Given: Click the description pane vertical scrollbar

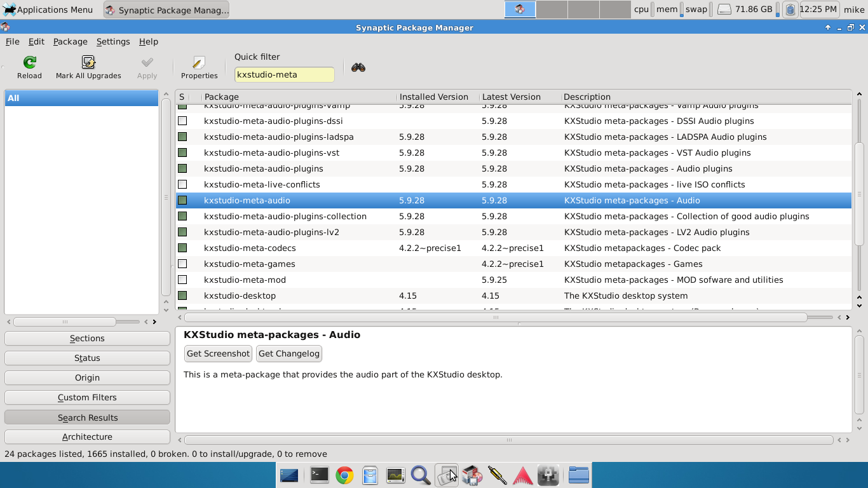Looking at the screenshot, I should click(x=859, y=374).
